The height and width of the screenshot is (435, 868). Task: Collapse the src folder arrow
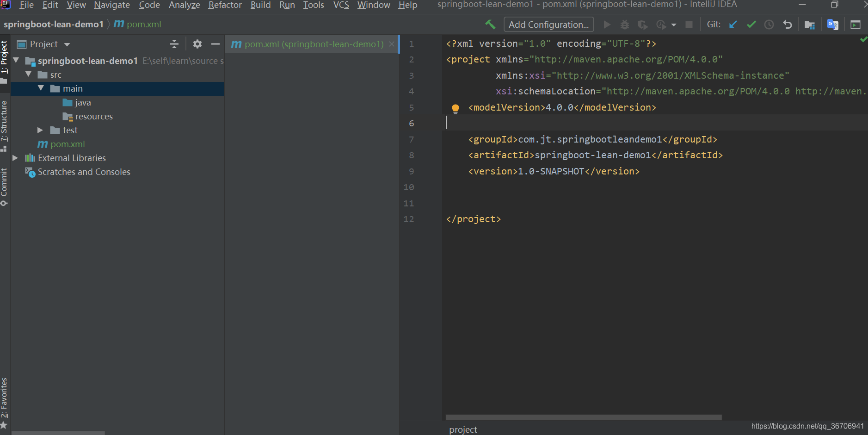[x=29, y=74]
